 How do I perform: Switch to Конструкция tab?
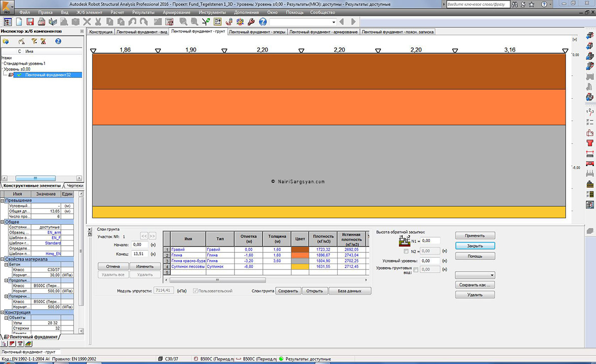click(x=101, y=32)
